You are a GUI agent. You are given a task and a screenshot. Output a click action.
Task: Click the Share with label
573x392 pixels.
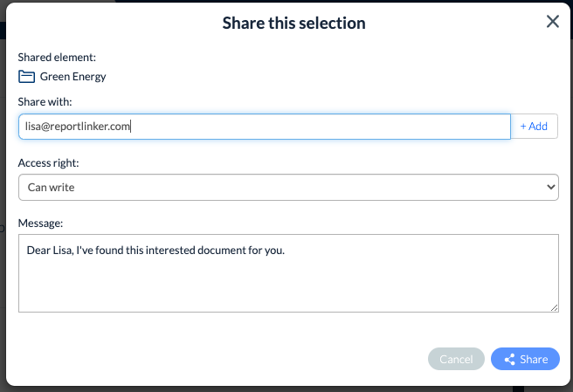[45, 102]
